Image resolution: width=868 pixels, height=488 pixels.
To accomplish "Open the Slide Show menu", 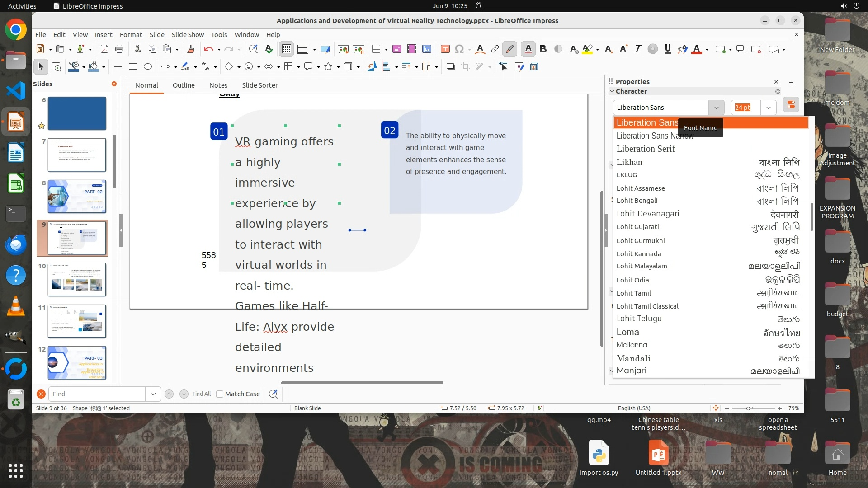I will click(188, 35).
